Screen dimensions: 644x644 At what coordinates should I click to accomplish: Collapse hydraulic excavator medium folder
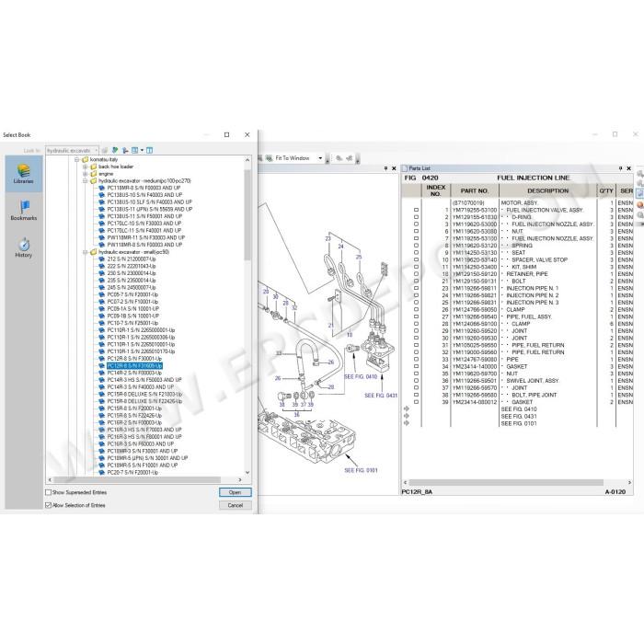pos(85,180)
